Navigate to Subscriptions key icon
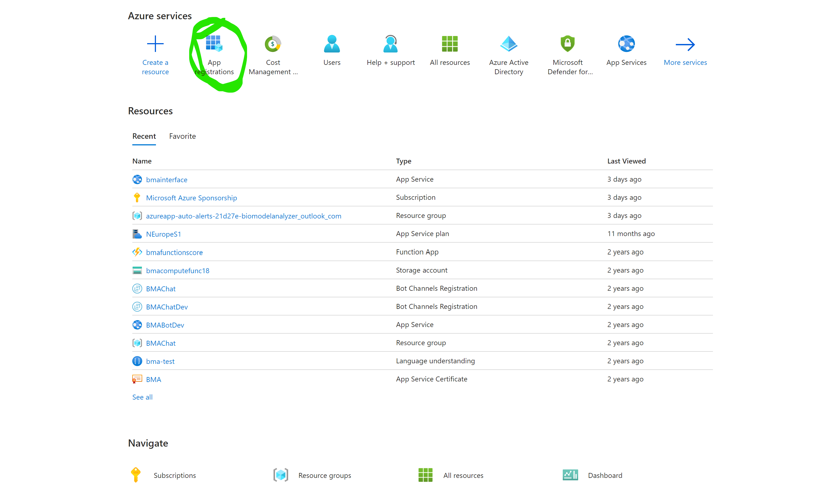 point(136,475)
